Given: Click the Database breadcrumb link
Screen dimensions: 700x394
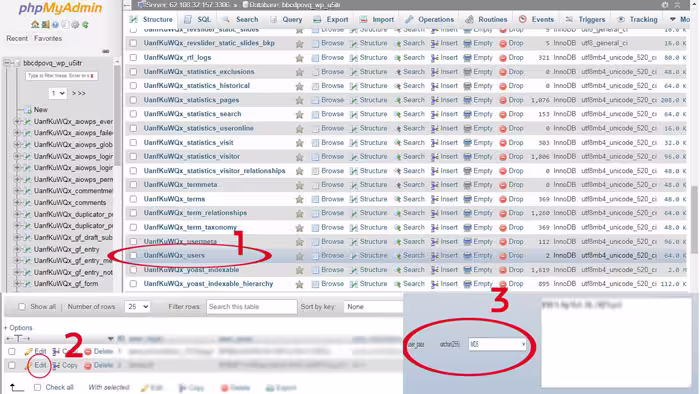Looking at the screenshot, I should [292, 5].
